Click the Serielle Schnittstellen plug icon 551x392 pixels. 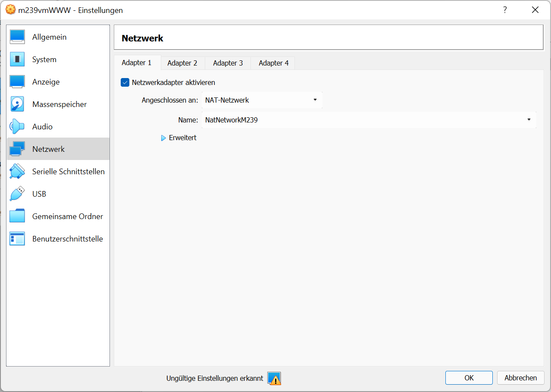coord(17,172)
